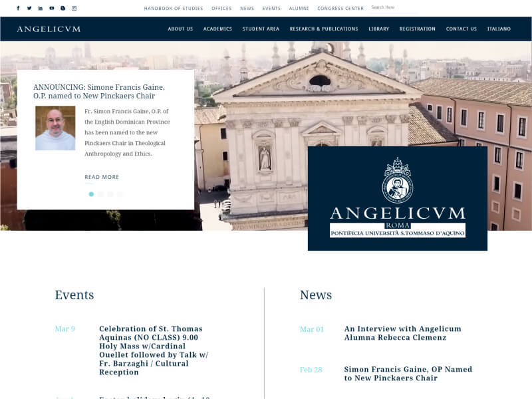Visit the Alumni page
The height and width of the screenshot is (399, 532).
tap(299, 8)
